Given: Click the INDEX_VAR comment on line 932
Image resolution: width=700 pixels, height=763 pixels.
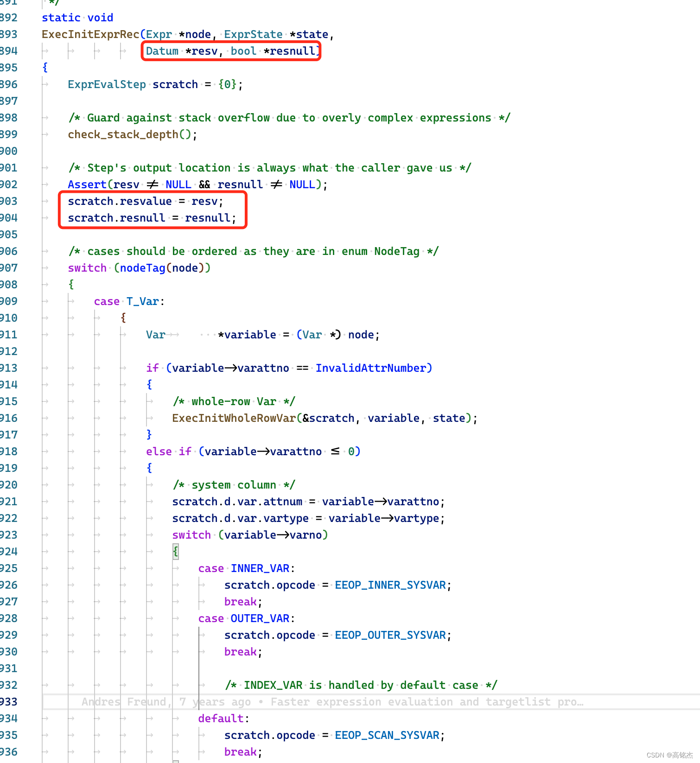Looking at the screenshot, I should pos(361,685).
